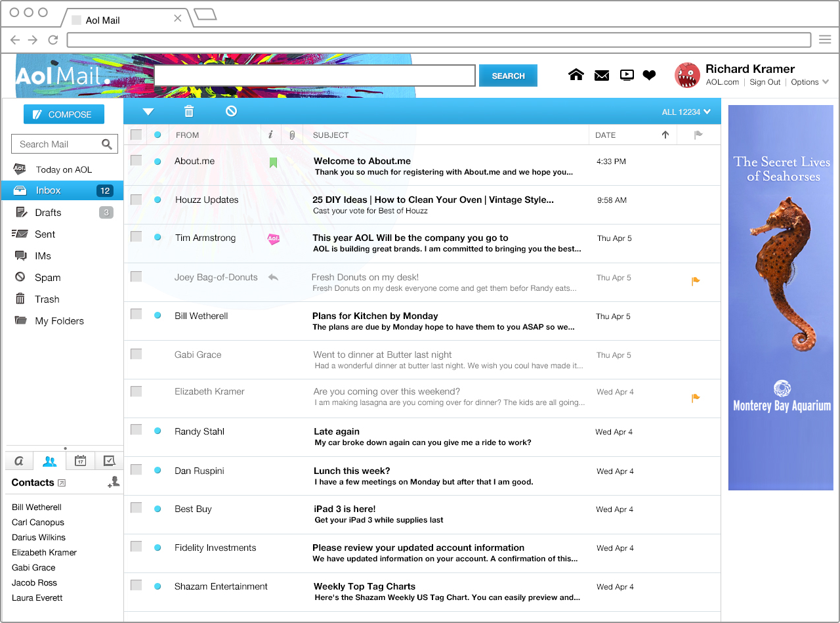Click the orange flag on Elizabeth Kramer email
This screenshot has height=623, width=840.
click(696, 398)
